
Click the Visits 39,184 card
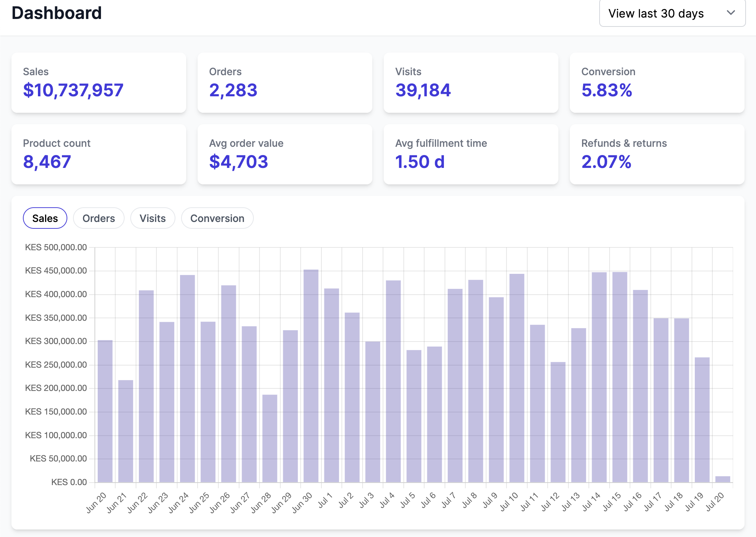pyautogui.click(x=471, y=83)
